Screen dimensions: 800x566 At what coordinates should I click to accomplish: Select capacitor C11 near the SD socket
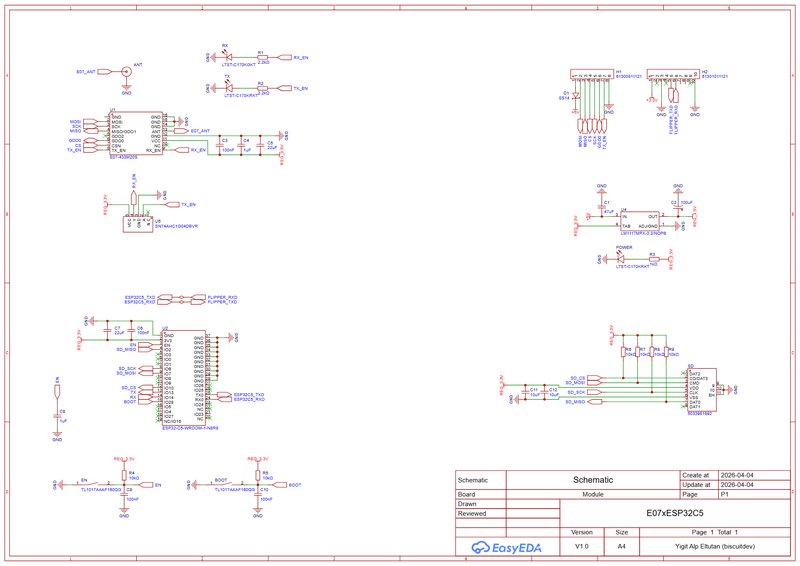point(524,392)
